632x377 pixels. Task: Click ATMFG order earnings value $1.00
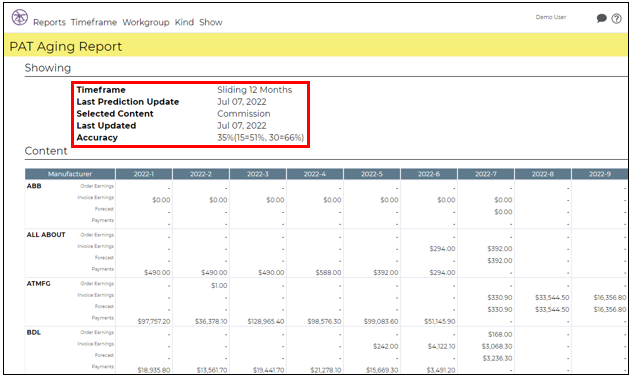click(219, 285)
